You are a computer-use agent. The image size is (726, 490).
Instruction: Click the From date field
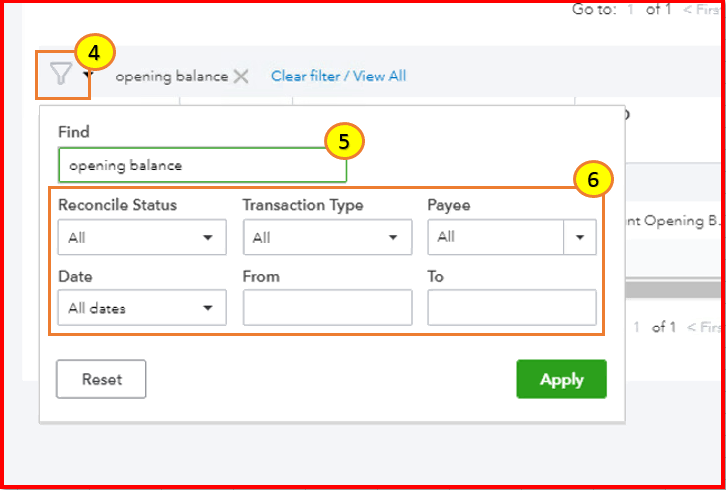[x=327, y=308]
